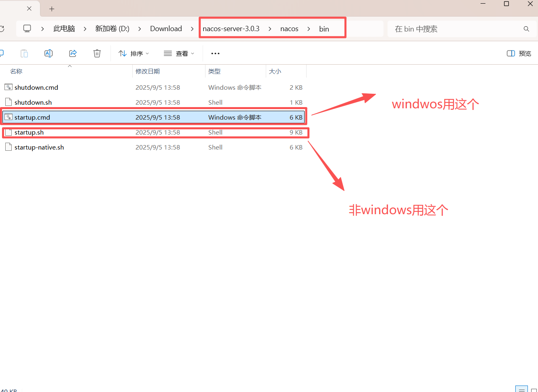
Task: Click the 6 KB size of startup.cmd
Action: [296, 117]
